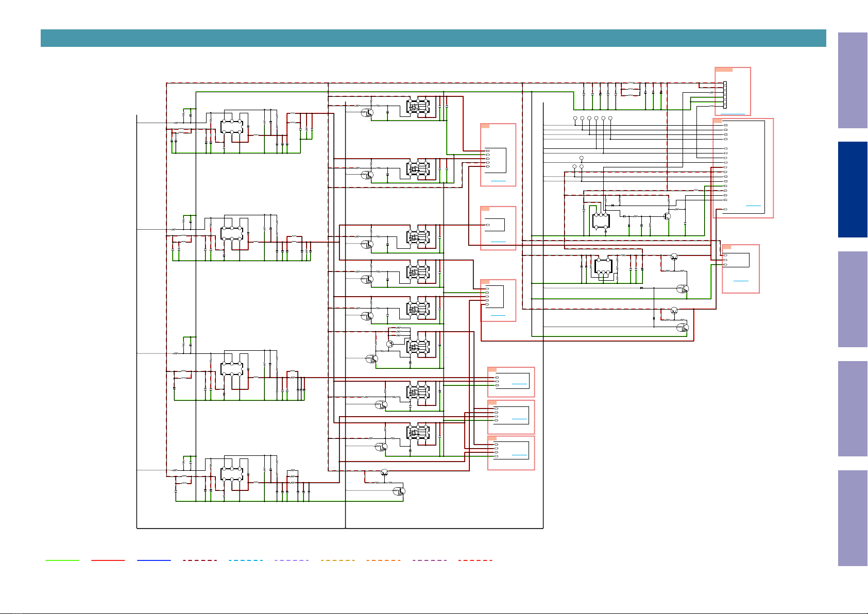
Task: Click the lavender dashed legend line
Action: coord(292,560)
